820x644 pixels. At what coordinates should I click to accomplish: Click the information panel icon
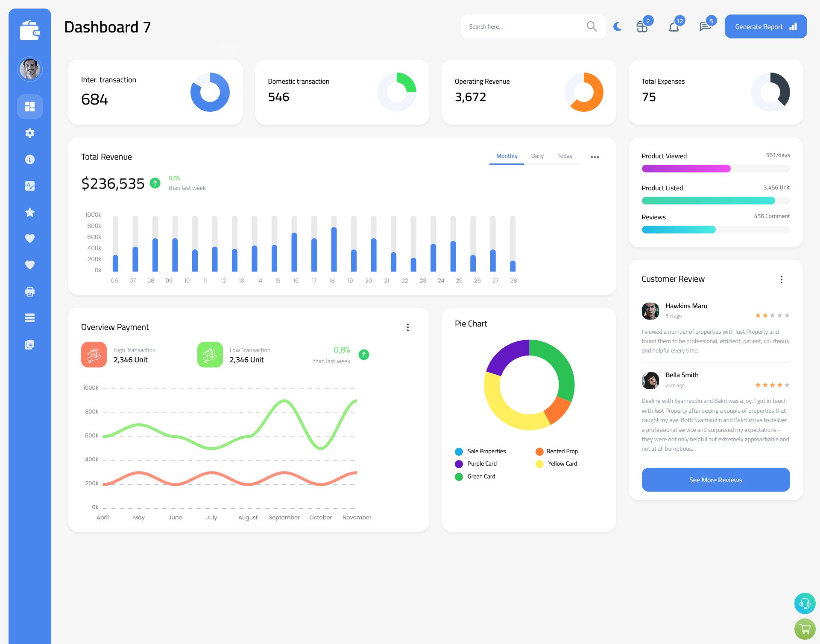[x=29, y=159]
